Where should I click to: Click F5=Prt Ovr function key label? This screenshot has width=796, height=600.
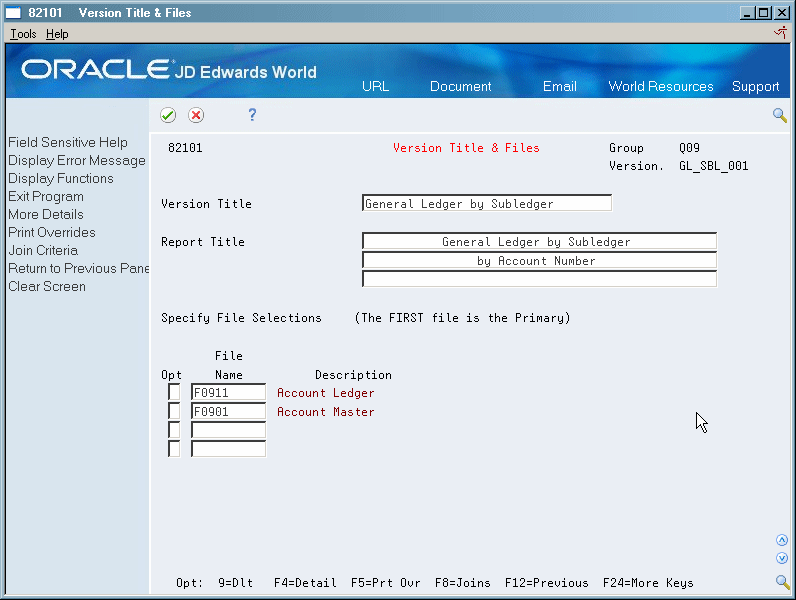click(x=386, y=583)
